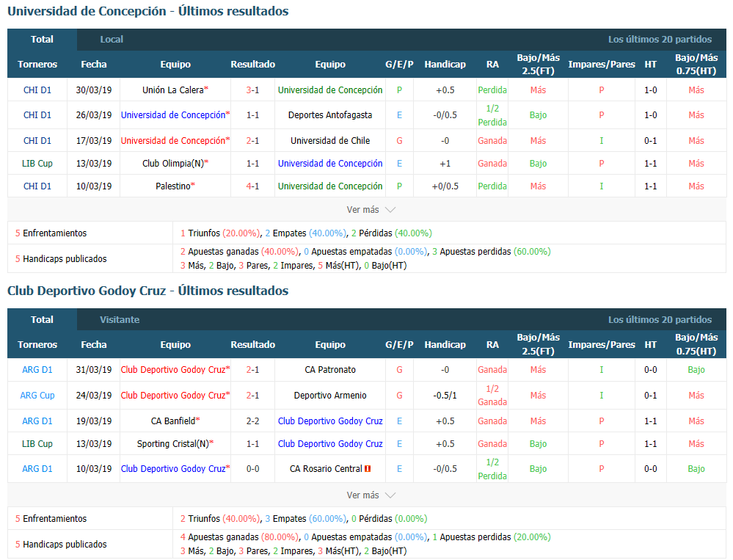Click the Bajo/Más 2.5(FT) header in Concepción table
The image size is (733, 560).
(x=538, y=64)
